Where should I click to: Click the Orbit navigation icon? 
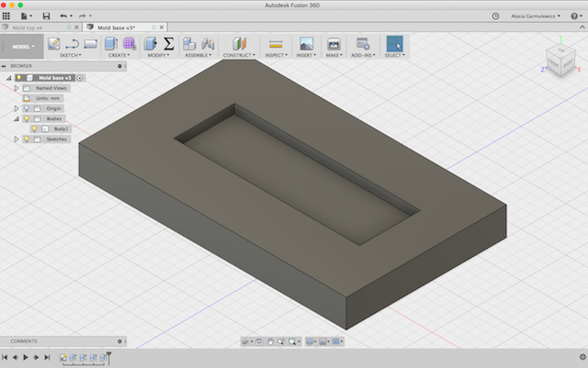[245, 341]
